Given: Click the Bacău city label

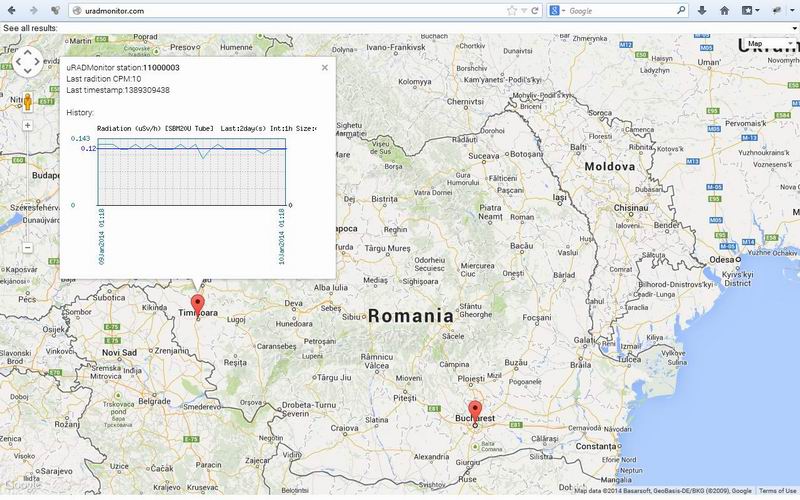Looking at the screenshot, I should tap(521, 246).
